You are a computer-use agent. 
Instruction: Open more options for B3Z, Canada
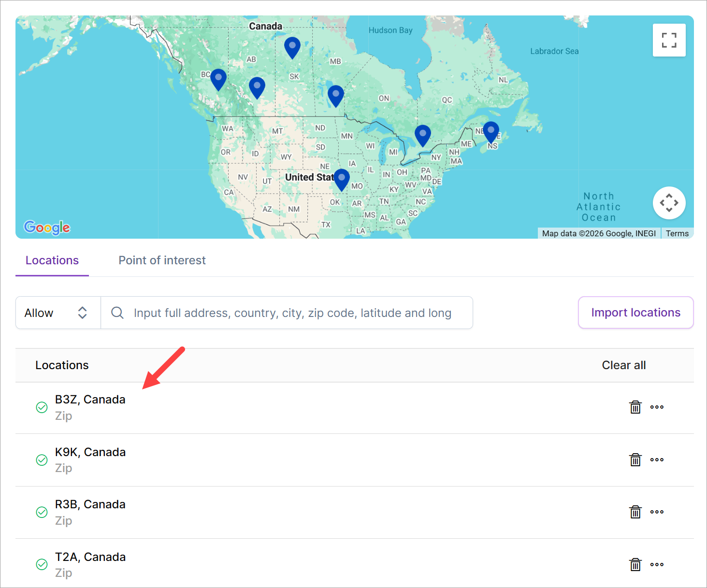point(657,407)
